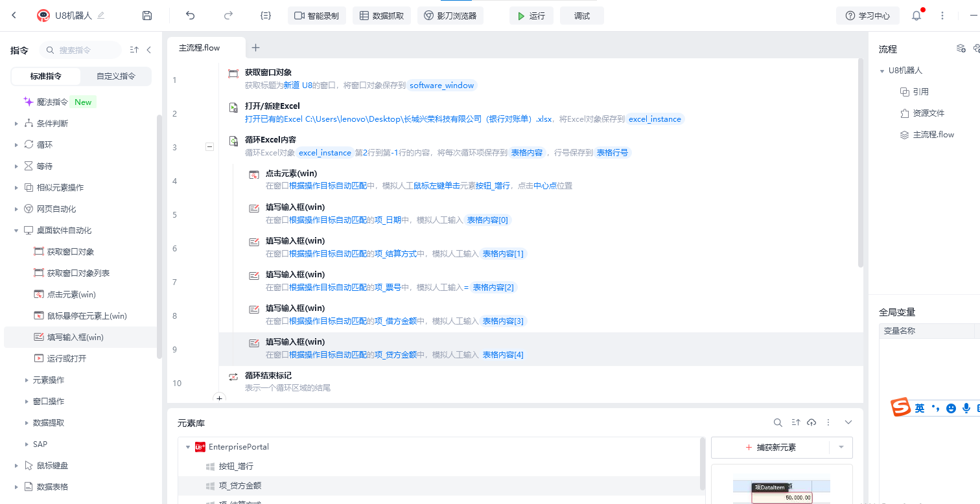
Task: Expand the 相似元素操作 command group
Action: (17, 187)
